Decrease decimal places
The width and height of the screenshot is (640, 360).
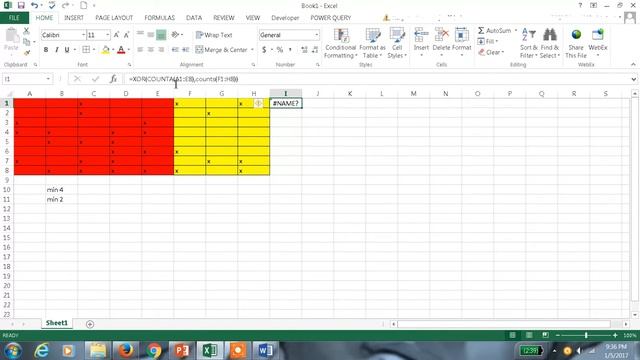click(x=315, y=50)
